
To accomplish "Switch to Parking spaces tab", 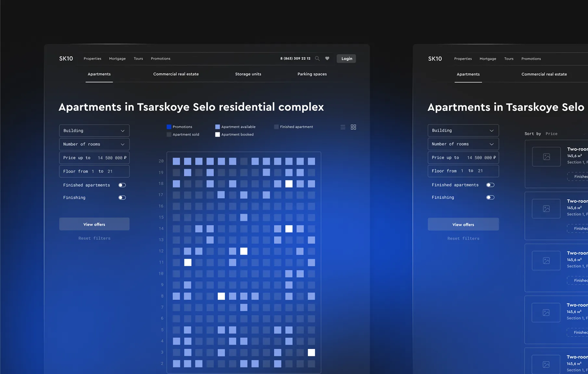I will (312, 74).
